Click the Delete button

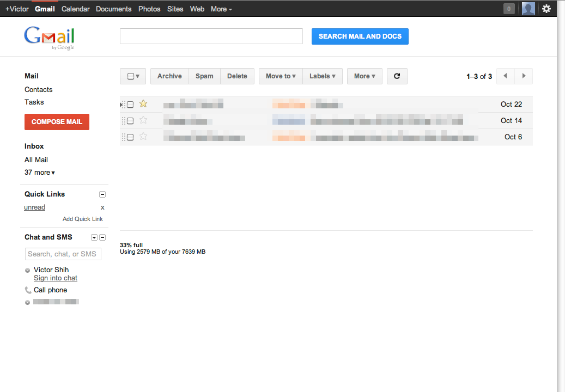click(x=237, y=76)
